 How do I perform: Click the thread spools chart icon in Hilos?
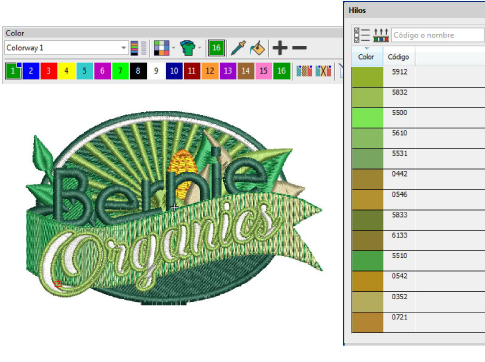coord(381,35)
